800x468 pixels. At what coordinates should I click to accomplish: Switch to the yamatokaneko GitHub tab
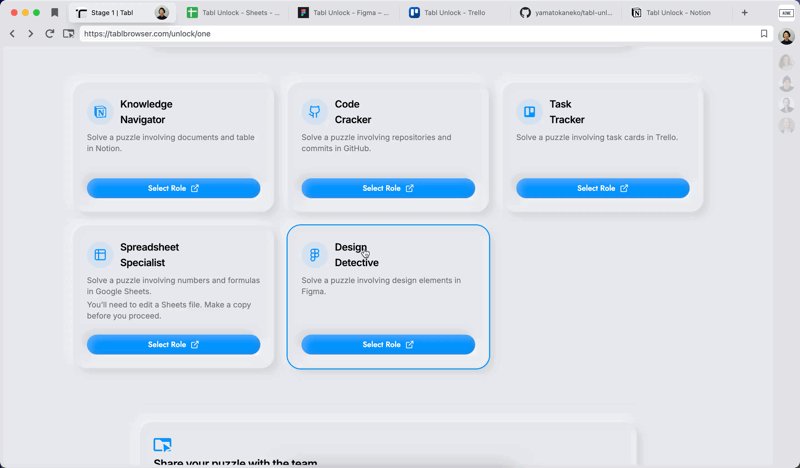click(x=566, y=13)
